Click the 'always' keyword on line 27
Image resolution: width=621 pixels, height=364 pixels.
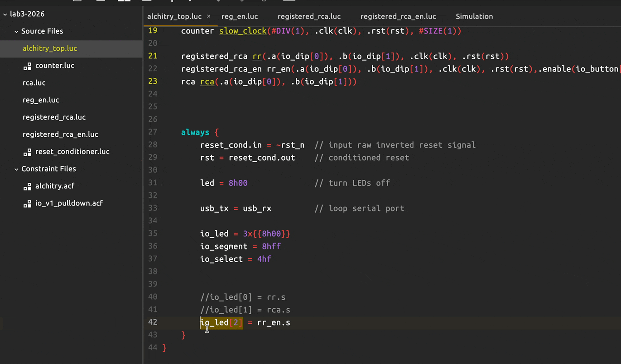point(195,132)
